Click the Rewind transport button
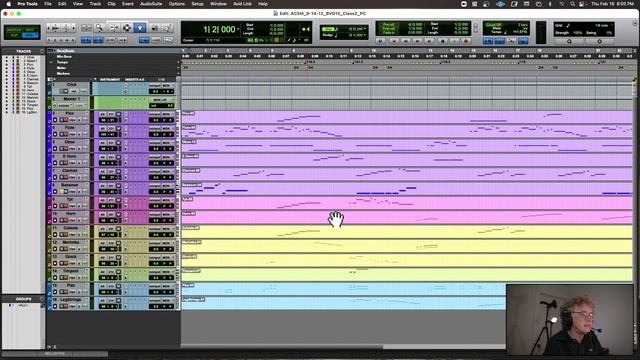The height and width of the screenshot is (360, 640). (x=406, y=41)
